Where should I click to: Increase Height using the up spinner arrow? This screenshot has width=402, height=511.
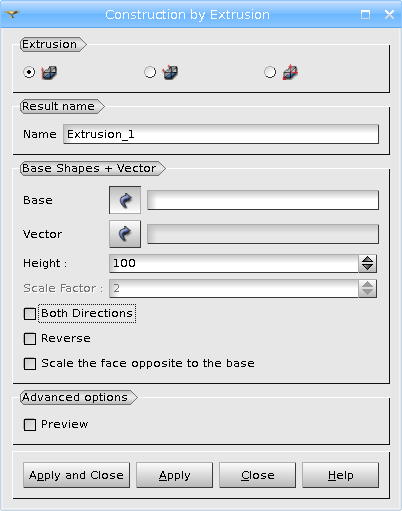pyautogui.click(x=368, y=259)
